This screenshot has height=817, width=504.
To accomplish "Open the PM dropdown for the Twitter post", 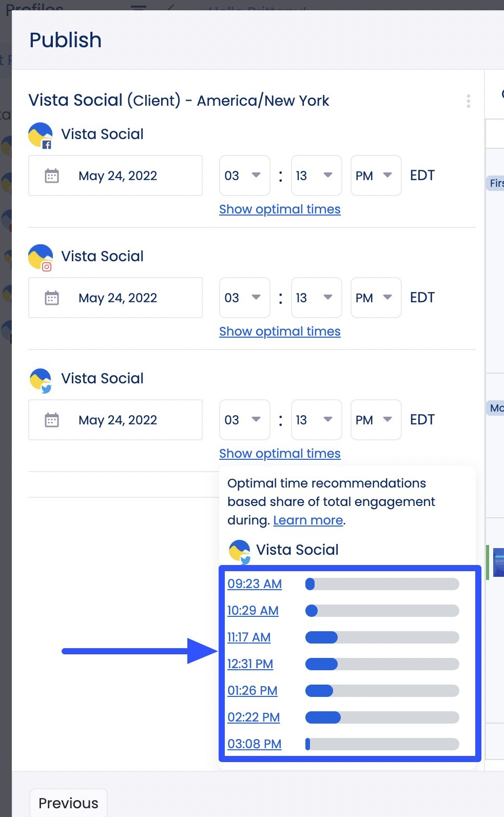I will tap(376, 420).
